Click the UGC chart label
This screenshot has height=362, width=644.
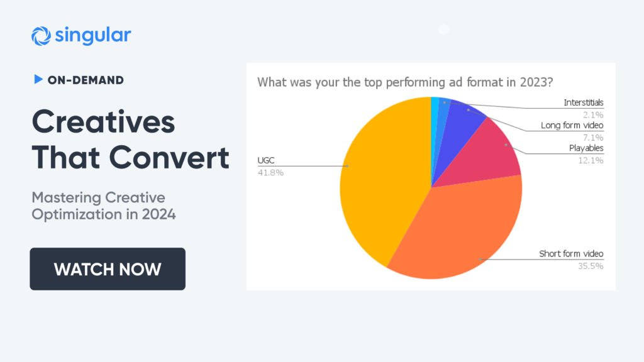pyautogui.click(x=266, y=160)
